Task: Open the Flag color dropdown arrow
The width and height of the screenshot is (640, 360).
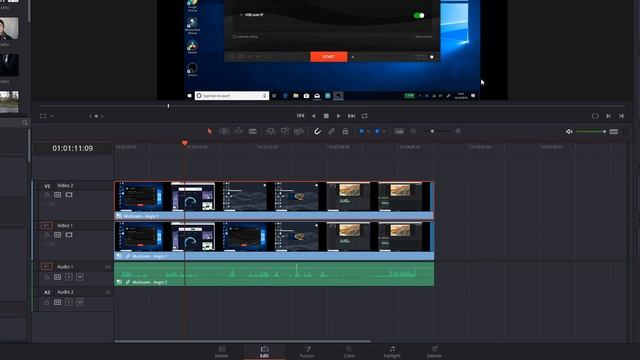Action: coord(368,131)
